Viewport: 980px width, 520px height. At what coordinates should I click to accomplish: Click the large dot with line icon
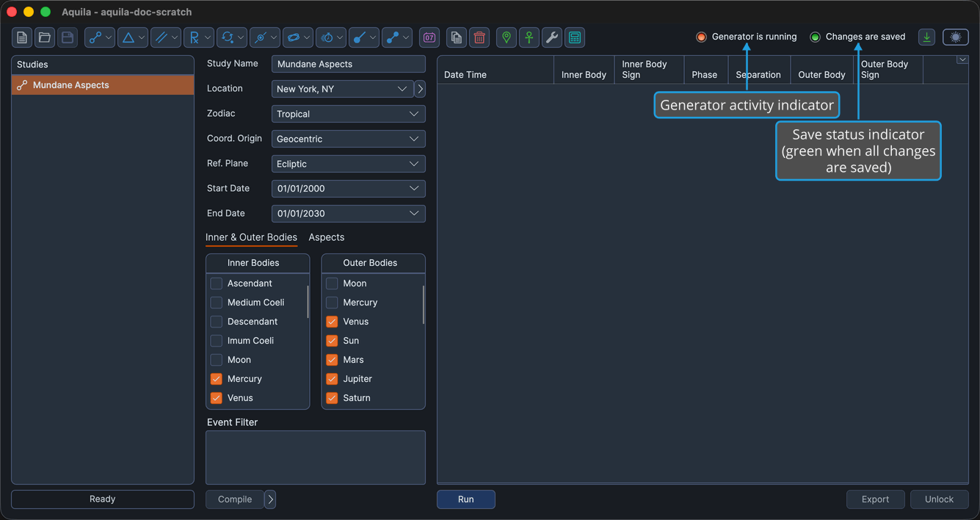(x=360, y=37)
